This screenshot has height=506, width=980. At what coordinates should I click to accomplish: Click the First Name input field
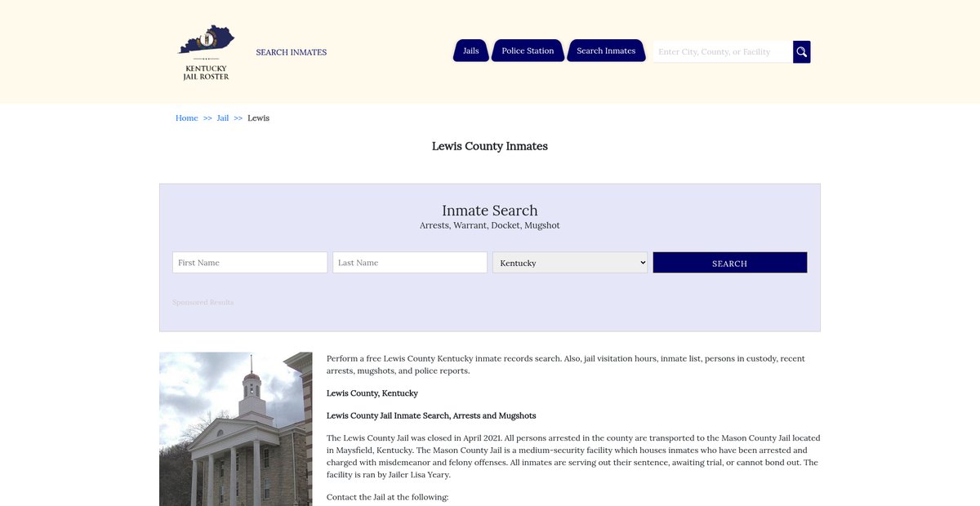[x=250, y=262]
